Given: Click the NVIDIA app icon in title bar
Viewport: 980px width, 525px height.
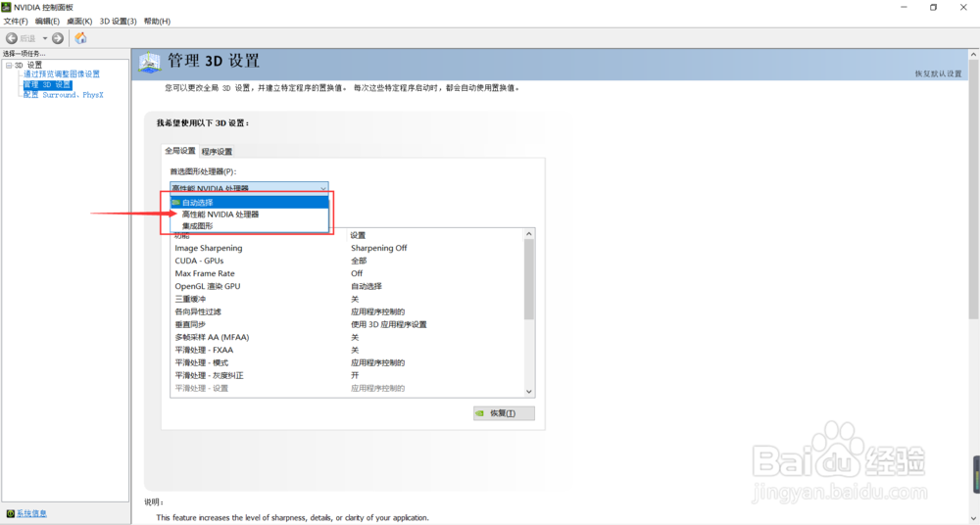Looking at the screenshot, I should point(6,7).
